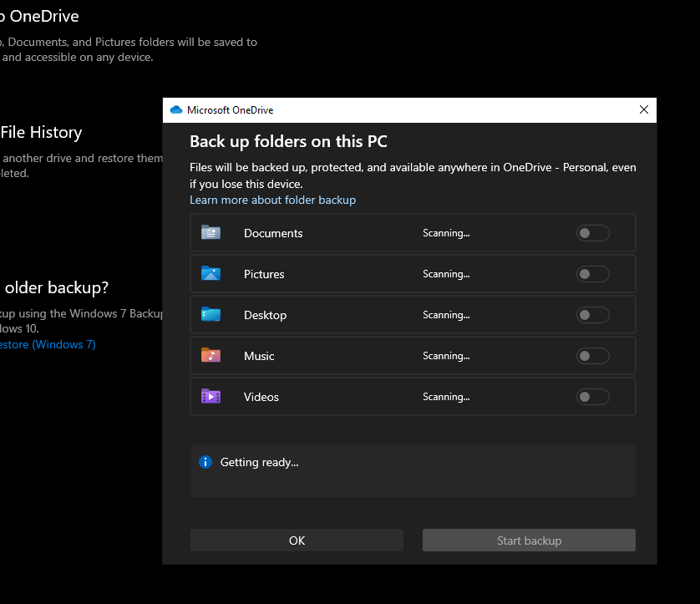Click the OK button
Screen dimensions: 700x604
(297, 541)
